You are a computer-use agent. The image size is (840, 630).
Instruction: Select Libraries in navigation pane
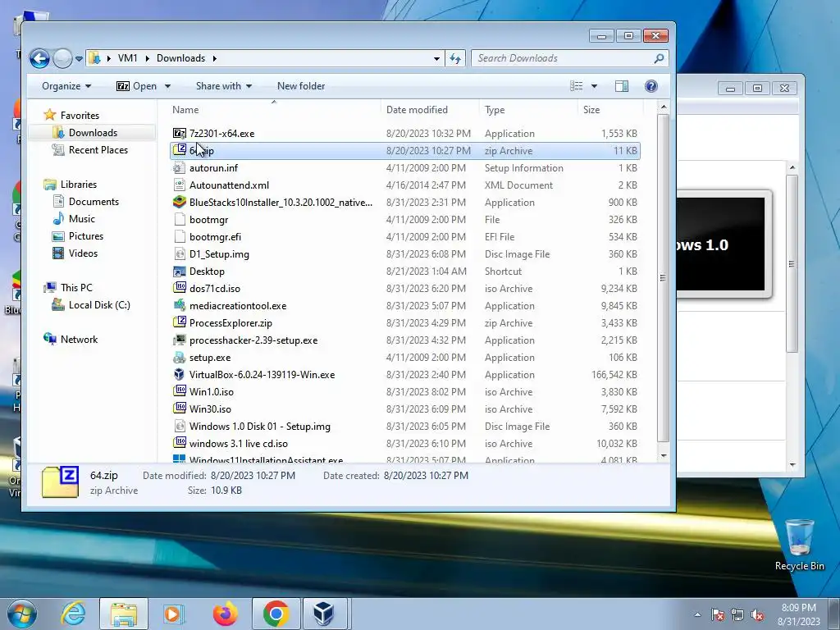coord(78,185)
